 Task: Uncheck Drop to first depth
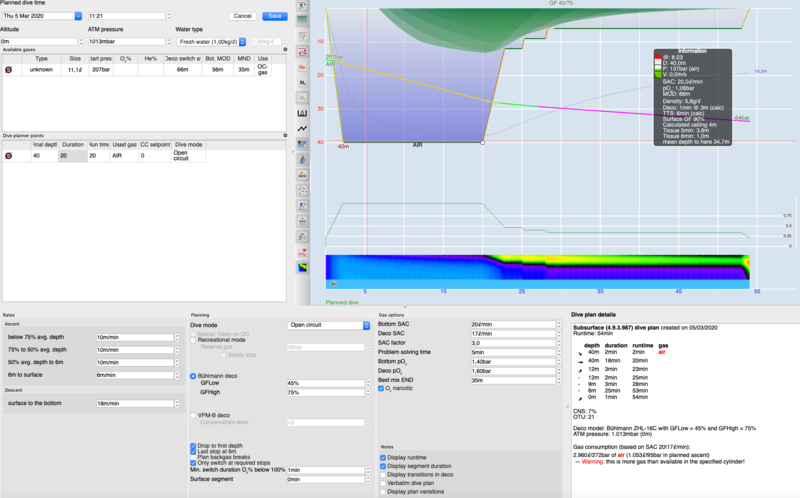pos(193,443)
